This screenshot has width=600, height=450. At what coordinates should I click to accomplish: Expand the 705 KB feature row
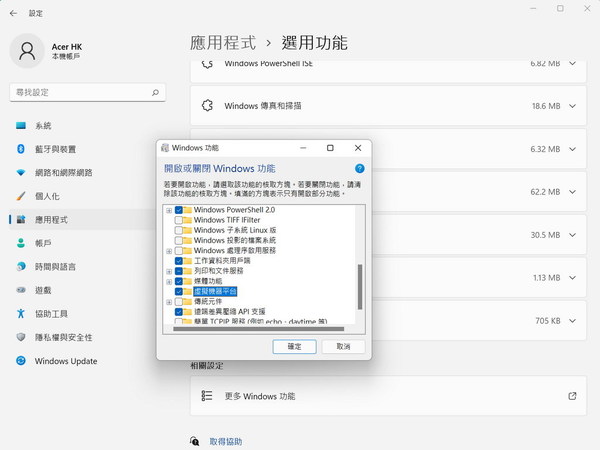point(572,321)
